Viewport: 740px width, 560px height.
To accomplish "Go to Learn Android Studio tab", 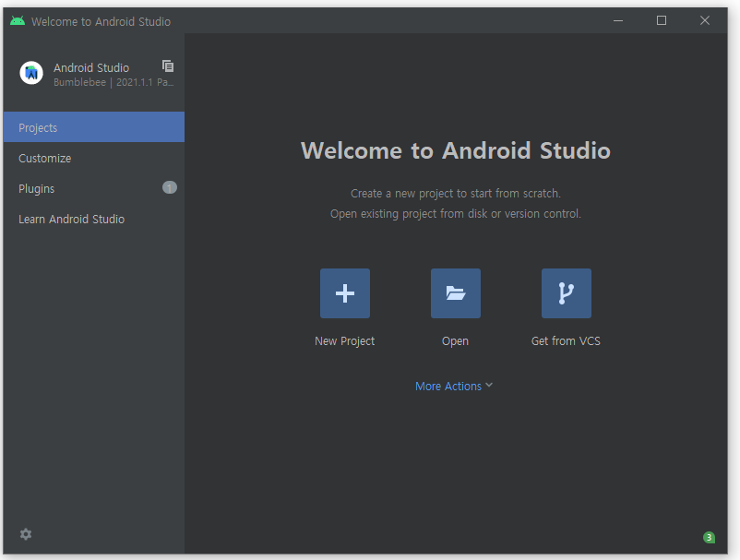I will click(x=94, y=219).
